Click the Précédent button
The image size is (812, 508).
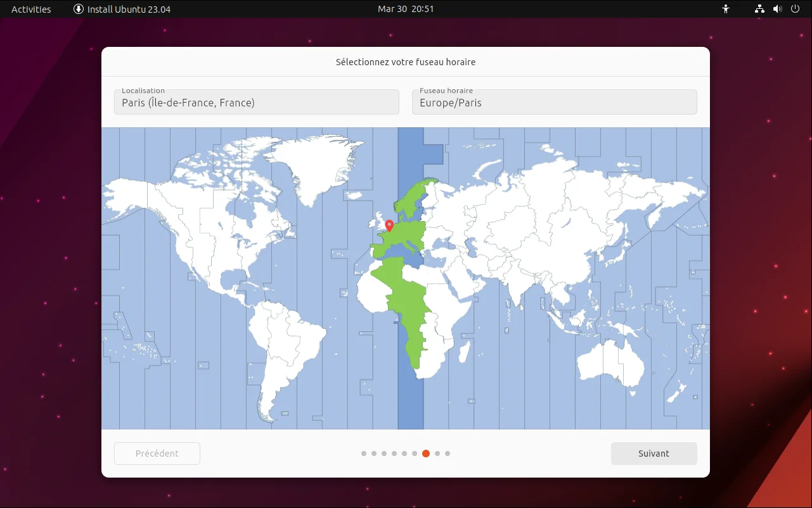pos(157,454)
